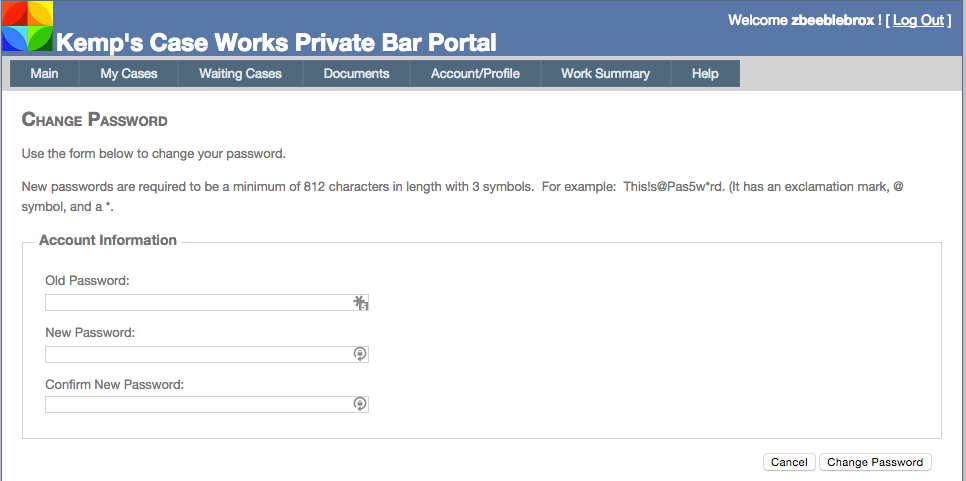Image resolution: width=966 pixels, height=481 pixels.
Task: Click into the New Password text box
Action: (x=198, y=354)
